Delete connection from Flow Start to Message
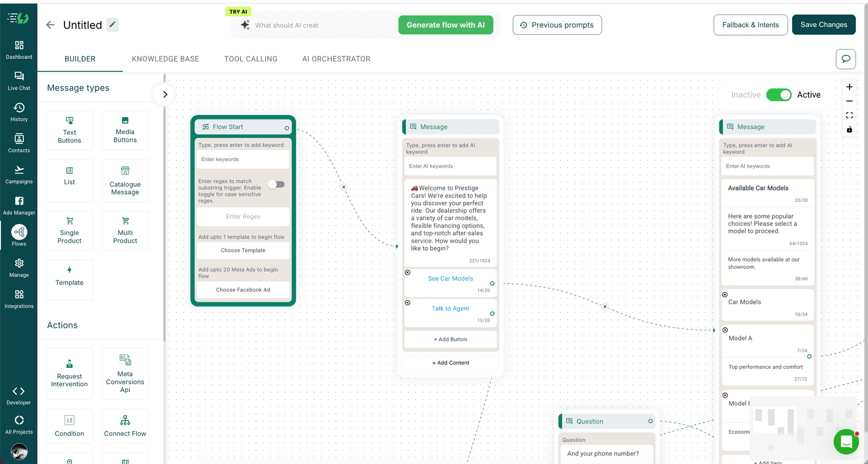The width and height of the screenshot is (868, 464). (x=343, y=187)
